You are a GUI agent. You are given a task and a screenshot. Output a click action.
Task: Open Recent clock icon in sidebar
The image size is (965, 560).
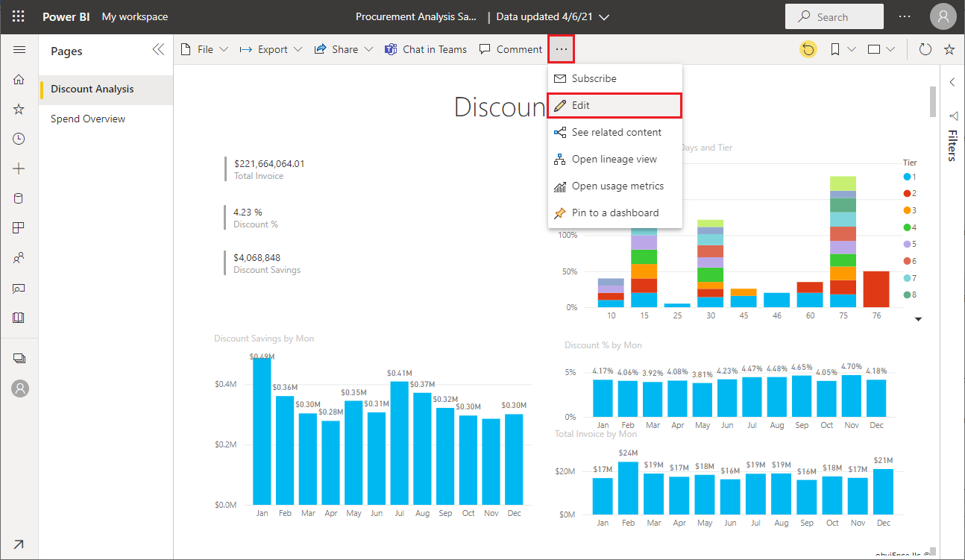click(x=19, y=139)
